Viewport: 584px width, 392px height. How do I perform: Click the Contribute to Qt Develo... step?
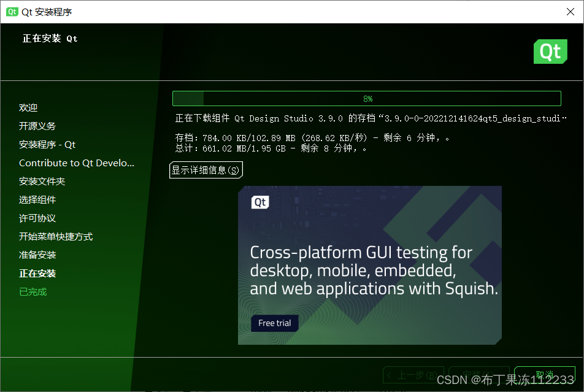click(x=76, y=163)
